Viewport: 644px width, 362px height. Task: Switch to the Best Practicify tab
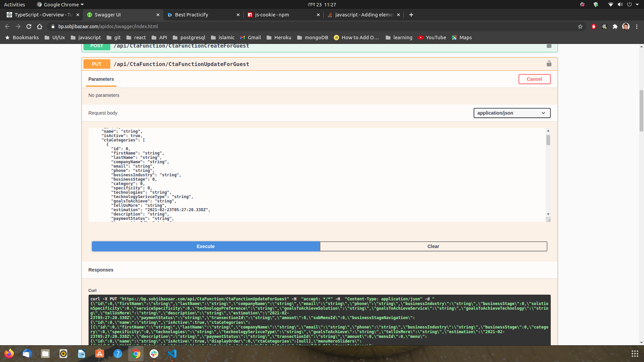coord(192,15)
